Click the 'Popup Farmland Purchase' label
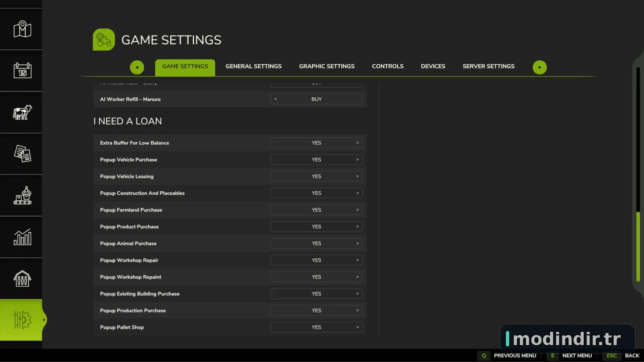The image size is (644, 362). pyautogui.click(x=131, y=210)
